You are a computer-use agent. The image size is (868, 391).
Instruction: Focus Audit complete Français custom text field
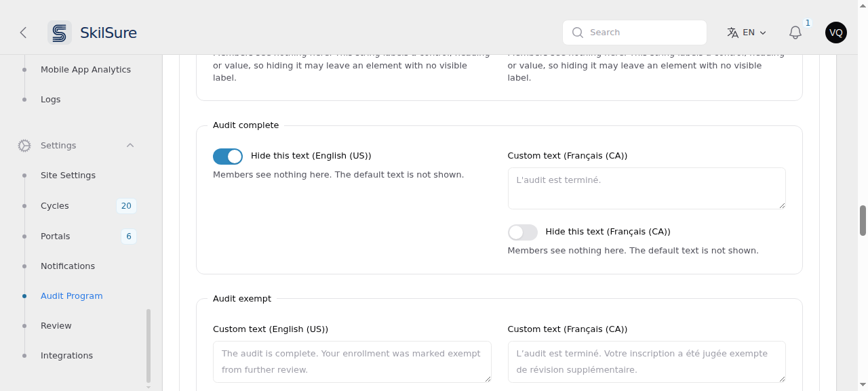click(x=647, y=188)
